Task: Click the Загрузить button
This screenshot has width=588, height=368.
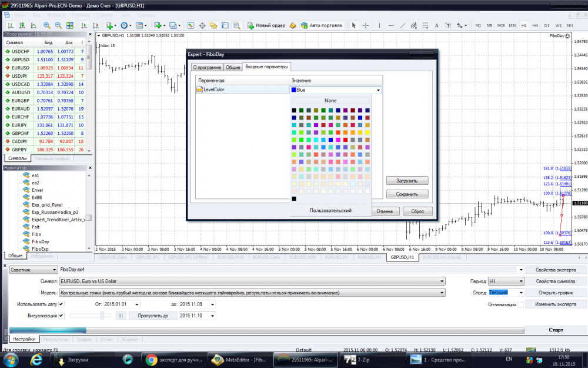Action: point(407,181)
